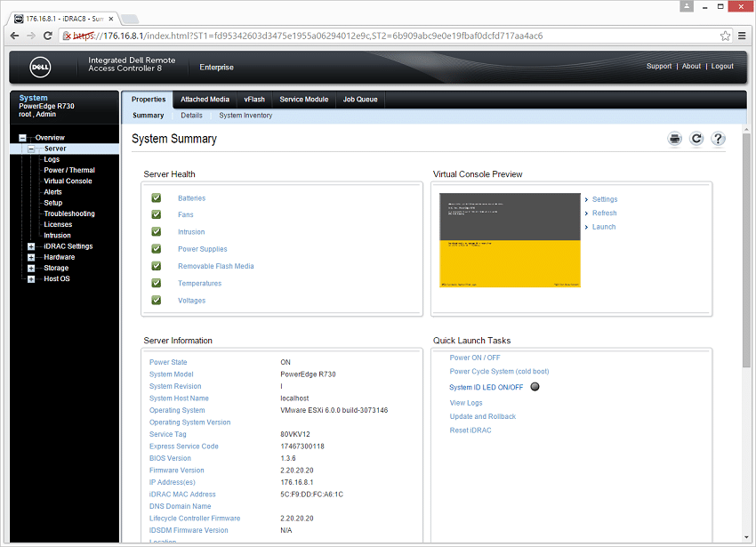
Task: Click Power ON / OFF quick launch task
Action: [x=475, y=358]
